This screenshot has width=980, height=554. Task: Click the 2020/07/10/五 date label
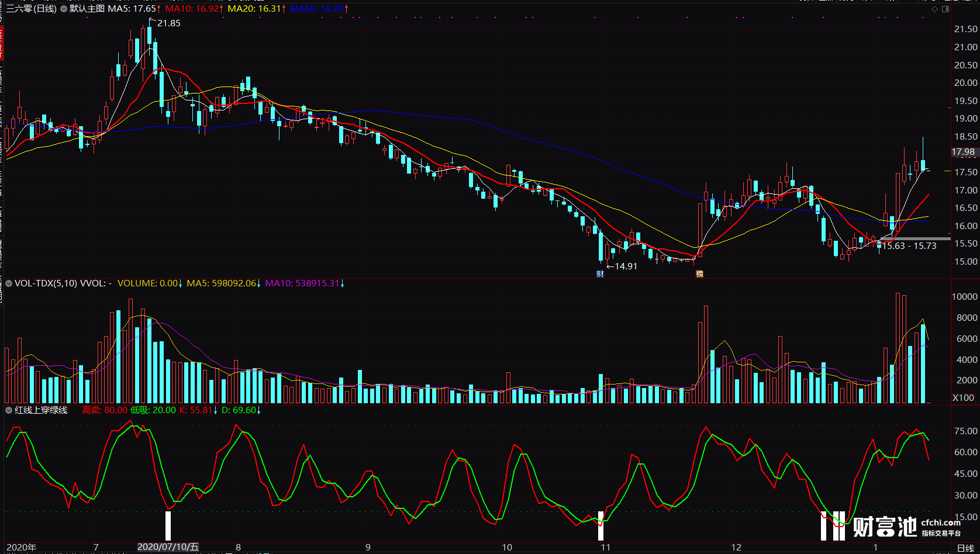pos(168,547)
